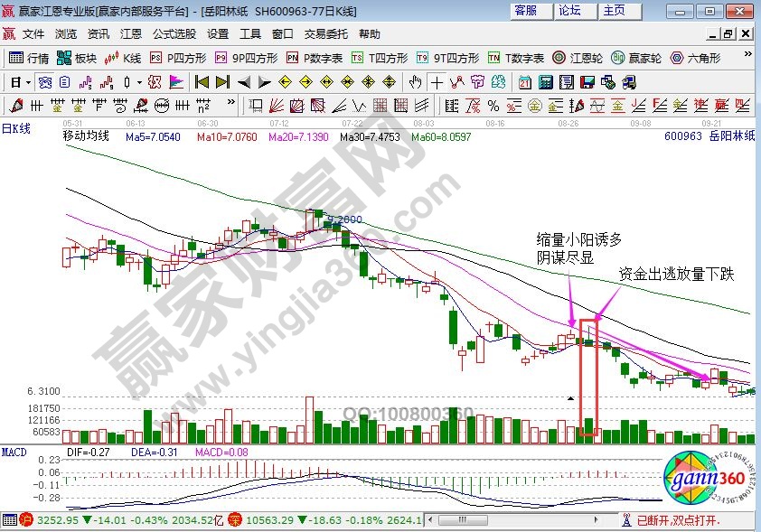Click the 论坛 forum button
761x532 pixels.
pos(569,11)
